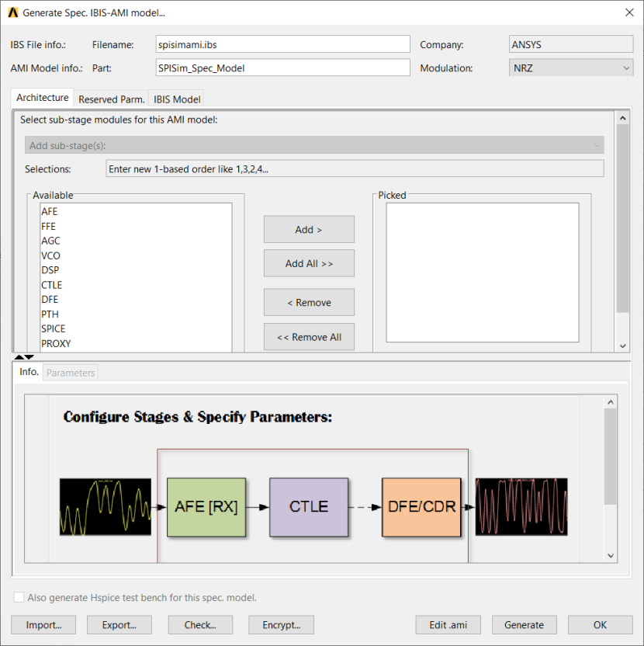Switch to the Info. tab
Viewport: 644px width, 646px height.
[29, 372]
